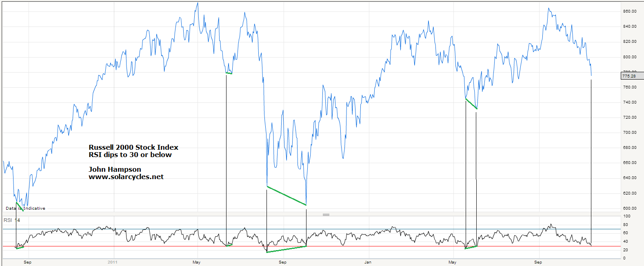This screenshot has width=644, height=266.
Task: Click the 2011 label on the time axis
Action: point(112,262)
